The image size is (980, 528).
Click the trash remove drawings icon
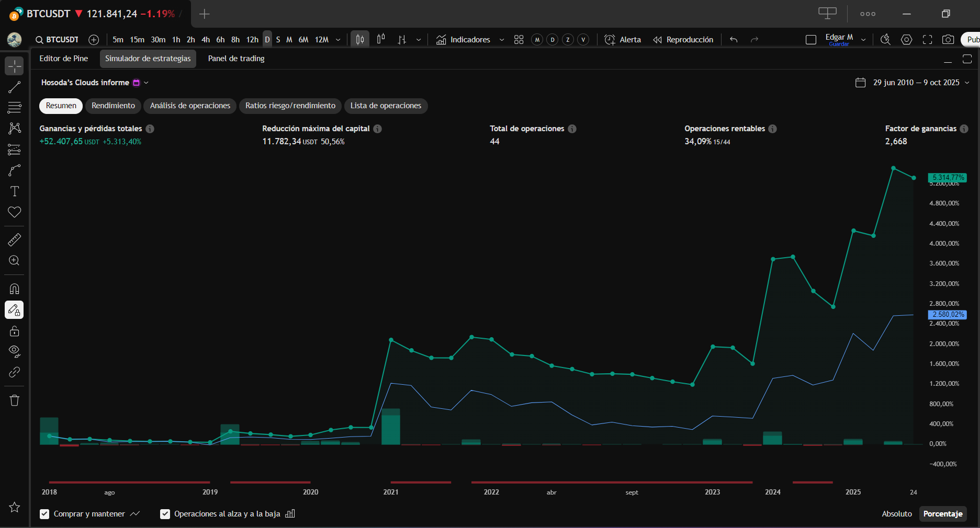(14, 400)
